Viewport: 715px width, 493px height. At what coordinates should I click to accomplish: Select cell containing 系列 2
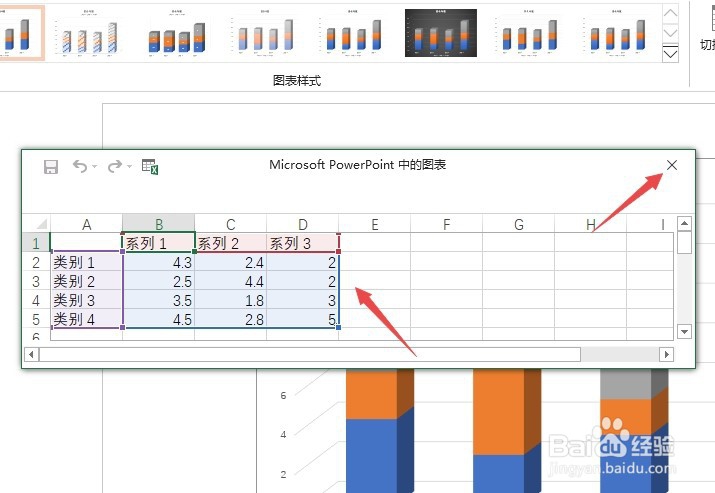[231, 243]
